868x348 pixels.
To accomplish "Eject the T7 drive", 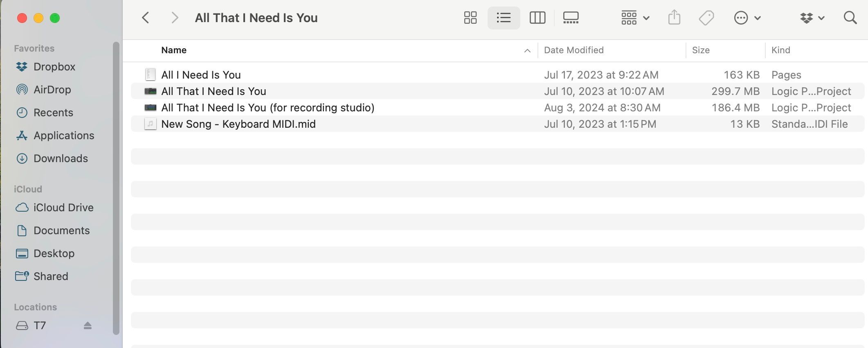I will coord(88,325).
